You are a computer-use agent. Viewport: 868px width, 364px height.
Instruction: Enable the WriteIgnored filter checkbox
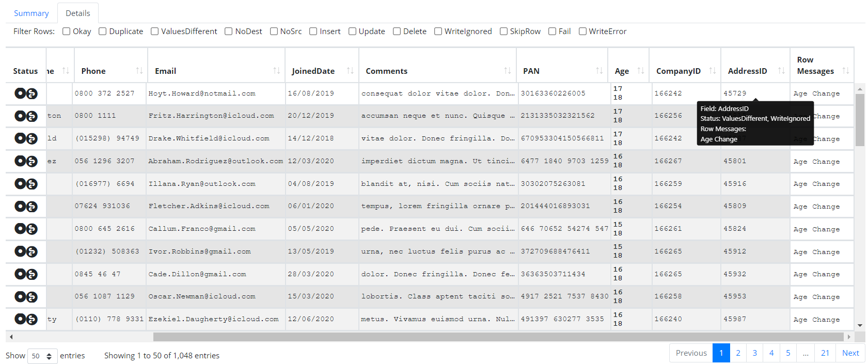pos(438,31)
